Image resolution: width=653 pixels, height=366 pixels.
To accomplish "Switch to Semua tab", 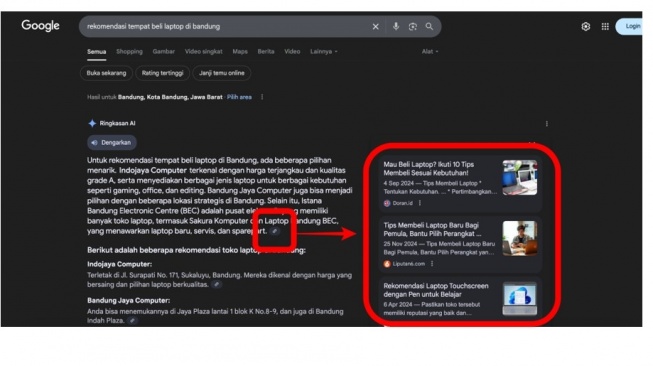I will 97,52.
